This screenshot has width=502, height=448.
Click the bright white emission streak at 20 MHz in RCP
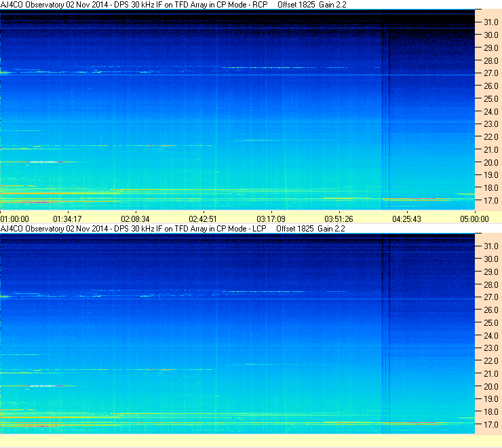tap(45, 162)
